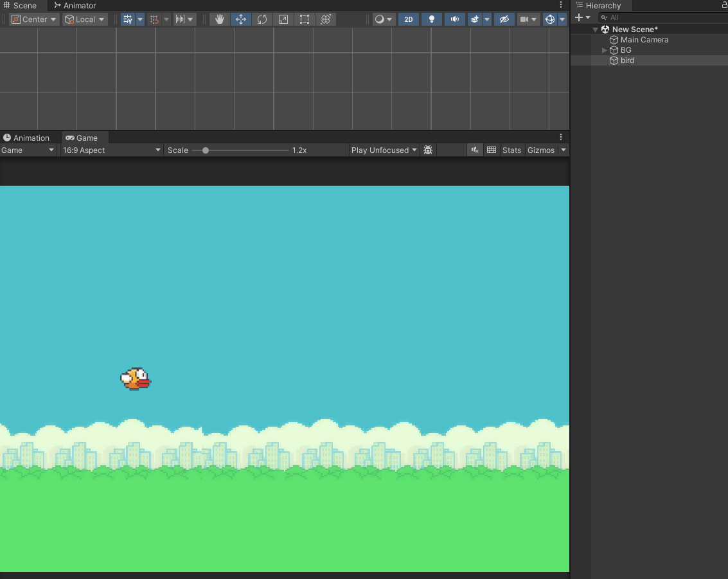Click the Unity scene icon beside New Scene
The height and width of the screenshot is (579, 728).
(605, 30)
